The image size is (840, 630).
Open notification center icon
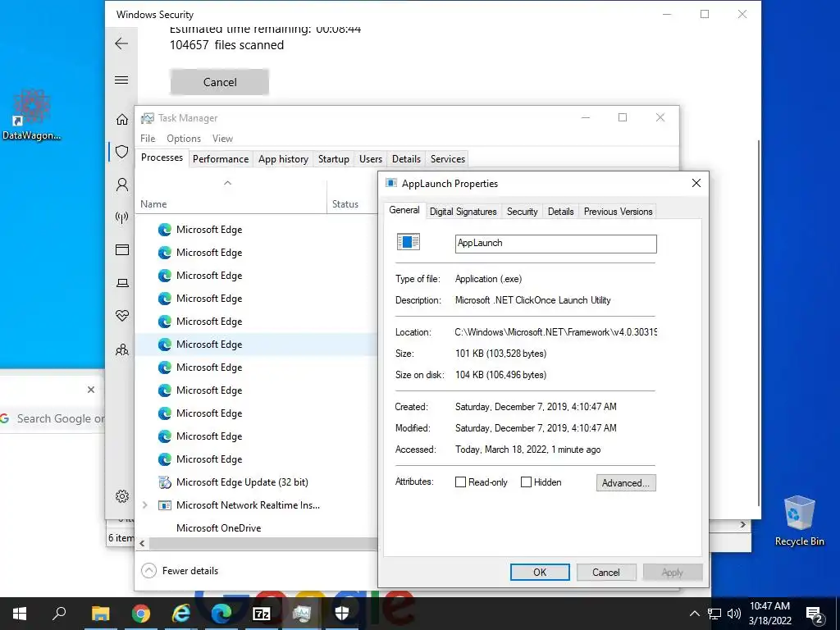click(815, 614)
